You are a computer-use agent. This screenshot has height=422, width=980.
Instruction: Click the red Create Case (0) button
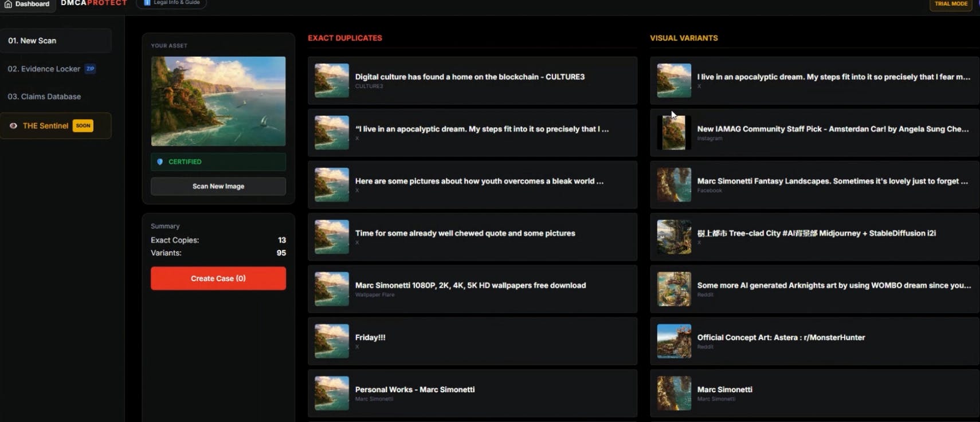(218, 278)
